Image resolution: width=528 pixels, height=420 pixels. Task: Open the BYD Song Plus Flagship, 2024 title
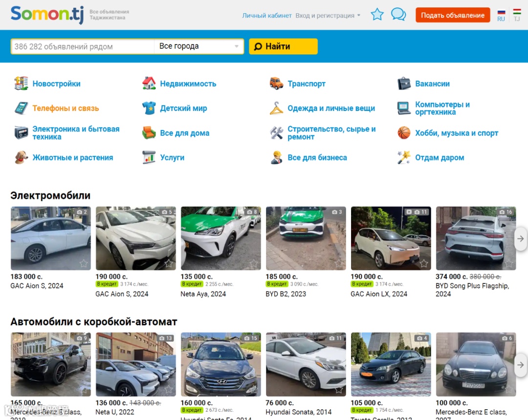pyautogui.click(x=472, y=289)
